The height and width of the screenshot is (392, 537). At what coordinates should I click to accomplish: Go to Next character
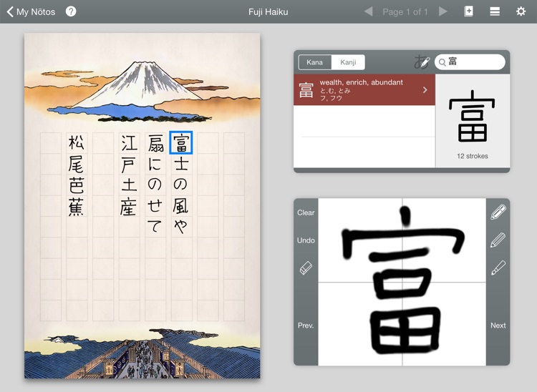pos(498,325)
